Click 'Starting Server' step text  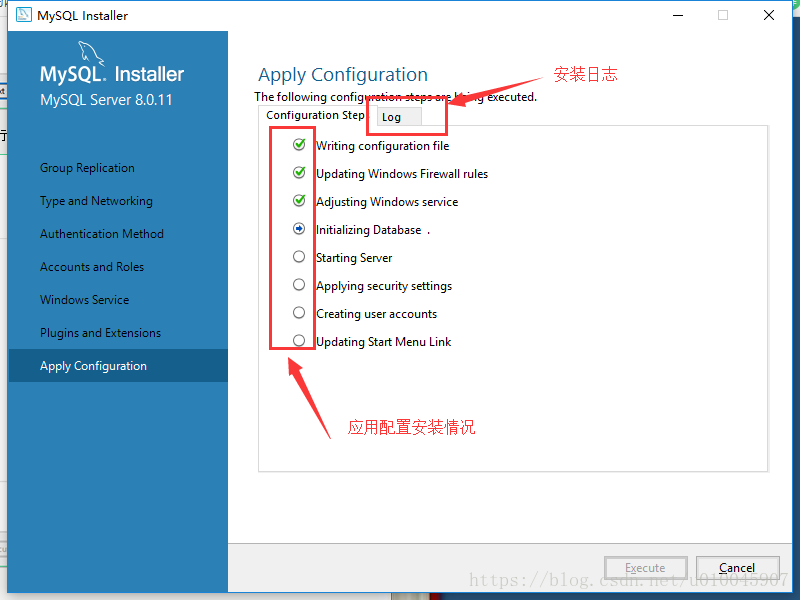(x=354, y=258)
